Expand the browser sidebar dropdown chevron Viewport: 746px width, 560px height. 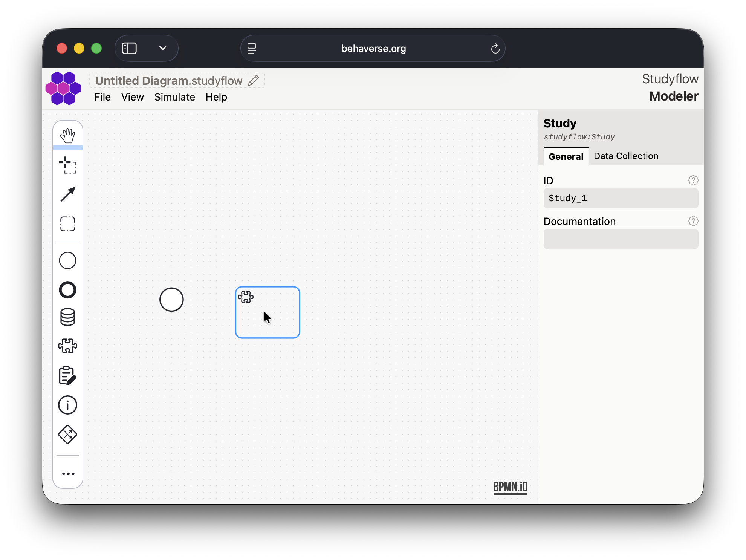163,48
